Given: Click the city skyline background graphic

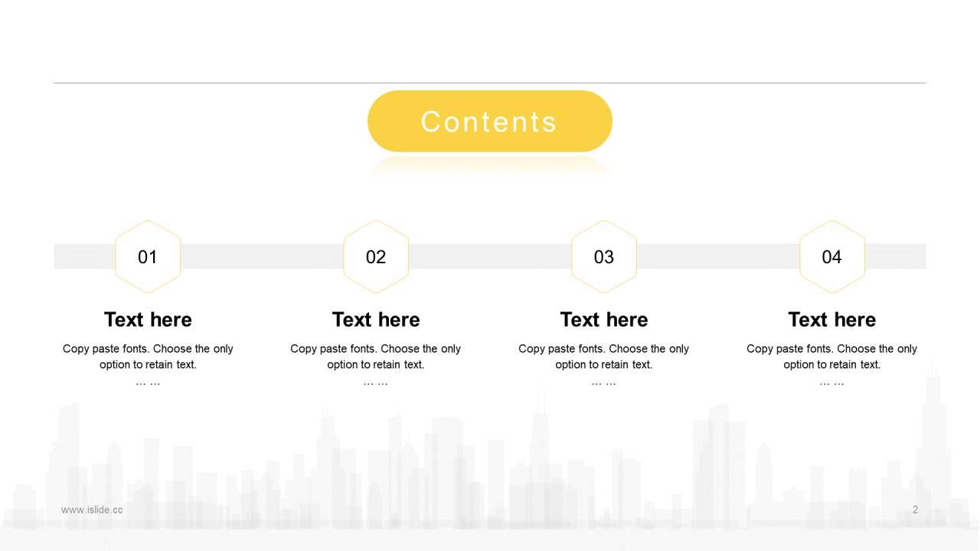Looking at the screenshot, I should (490, 467).
